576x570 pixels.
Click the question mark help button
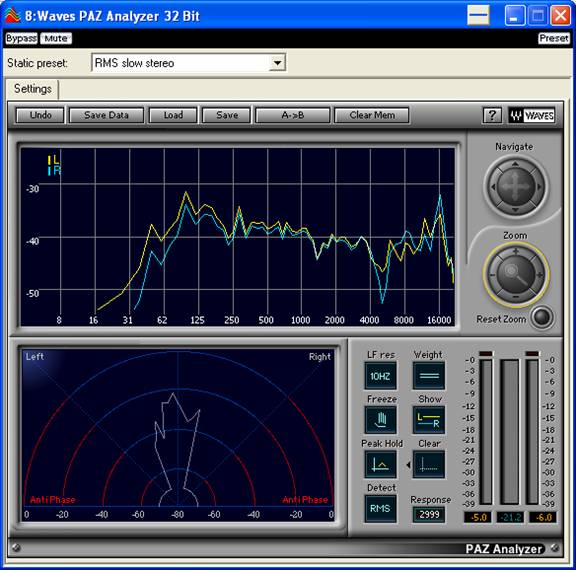(492, 115)
